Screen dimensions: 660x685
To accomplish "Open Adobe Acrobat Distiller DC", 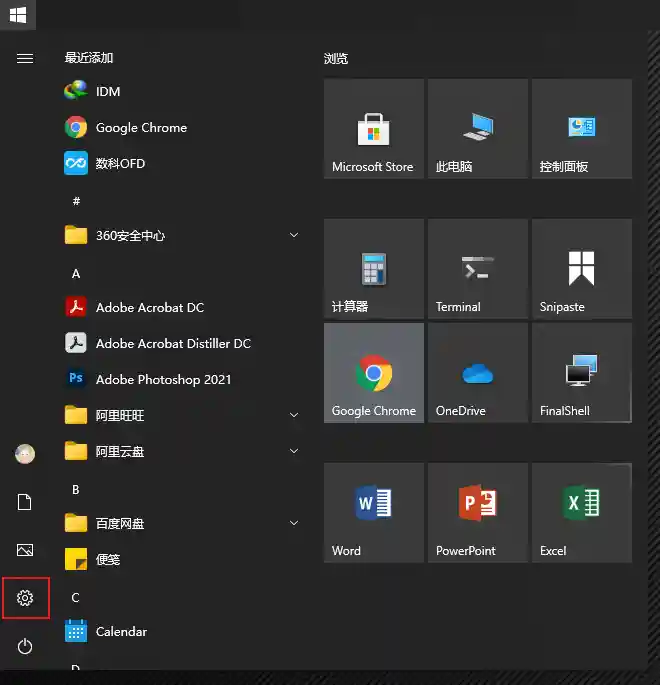I will coord(182,343).
